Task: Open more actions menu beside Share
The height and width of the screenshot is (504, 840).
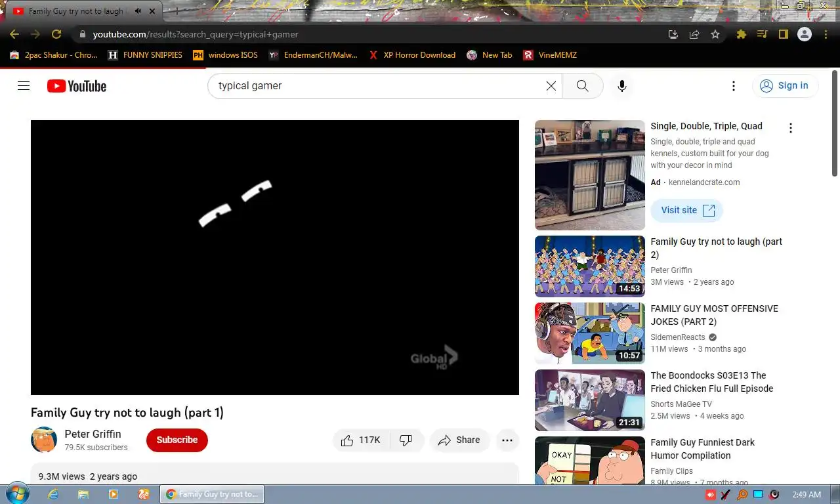Action: pos(507,440)
